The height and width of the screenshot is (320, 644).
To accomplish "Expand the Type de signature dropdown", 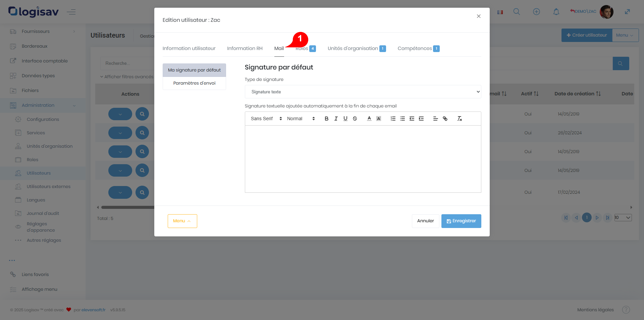I will click(363, 92).
